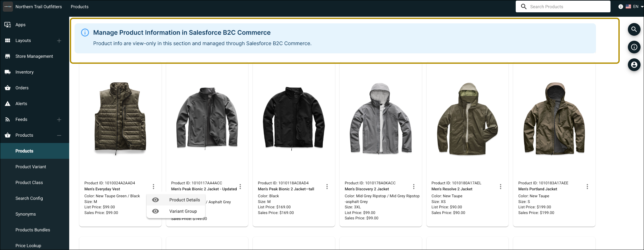Click the Inventory truck icon

pos(8,72)
